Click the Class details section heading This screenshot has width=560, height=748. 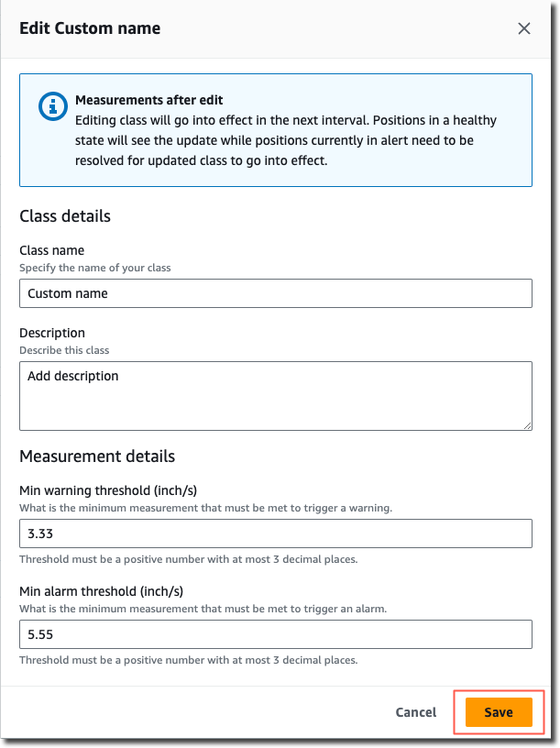pos(64,216)
